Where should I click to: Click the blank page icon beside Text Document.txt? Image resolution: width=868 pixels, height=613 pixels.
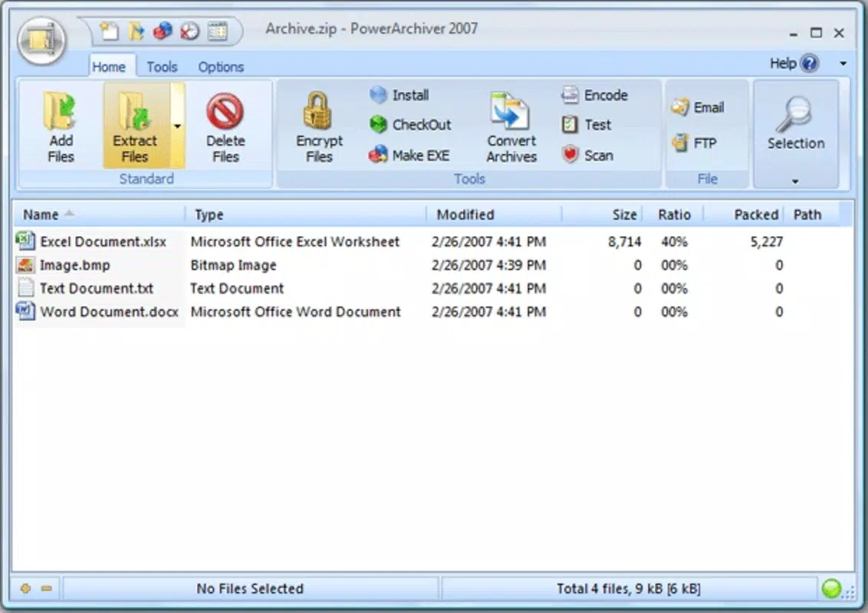[25, 287]
